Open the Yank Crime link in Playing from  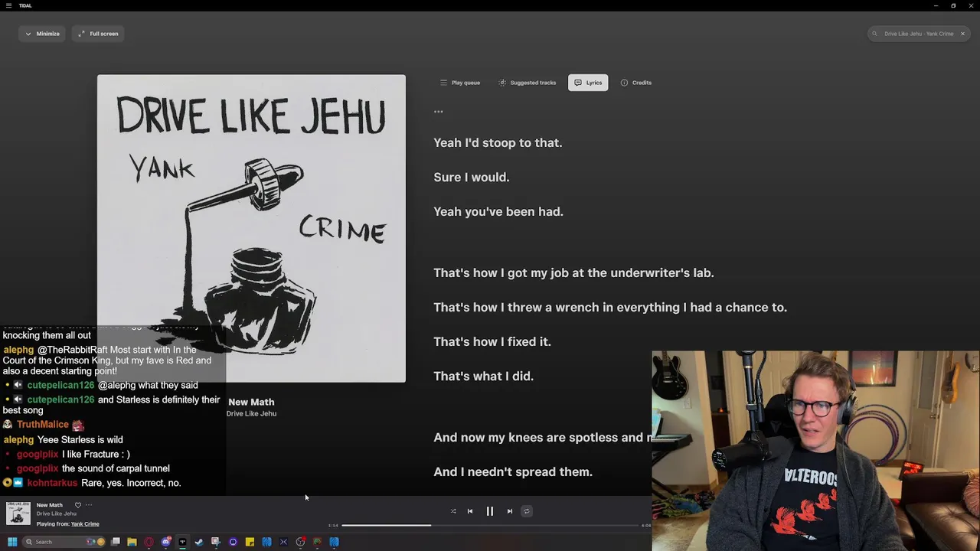point(85,524)
